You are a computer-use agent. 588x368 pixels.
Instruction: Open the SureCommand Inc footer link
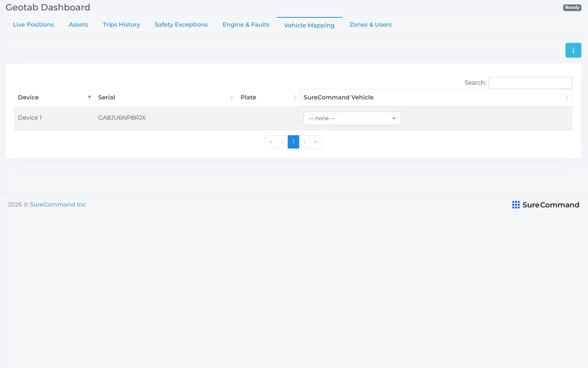point(58,205)
